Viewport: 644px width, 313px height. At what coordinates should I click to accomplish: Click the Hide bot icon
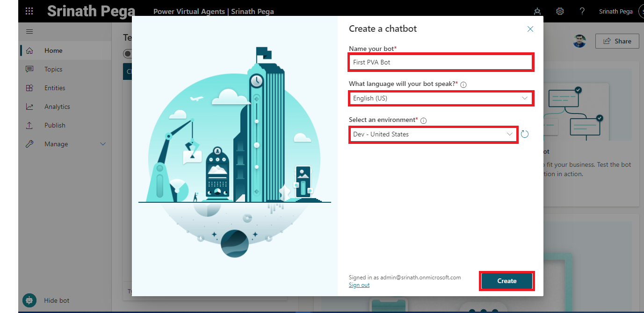click(29, 300)
